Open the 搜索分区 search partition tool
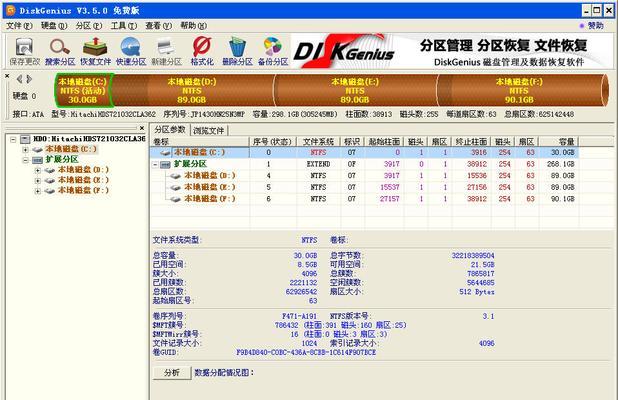 (60, 51)
